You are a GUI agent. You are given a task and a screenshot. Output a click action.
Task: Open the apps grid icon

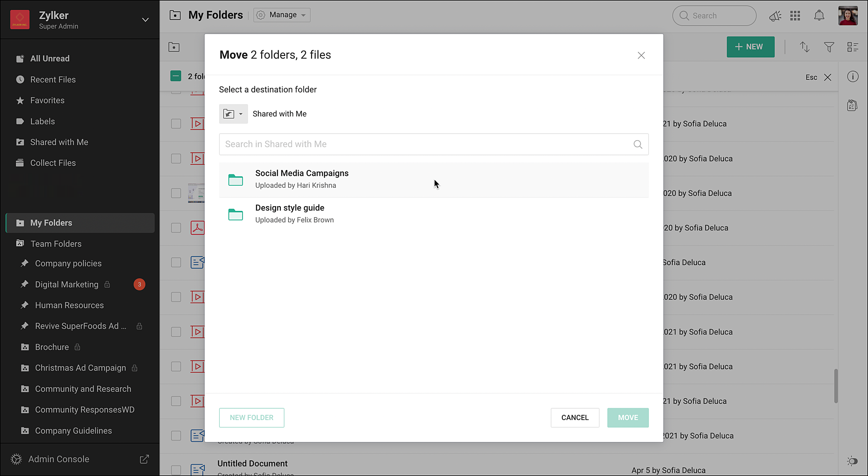(795, 16)
